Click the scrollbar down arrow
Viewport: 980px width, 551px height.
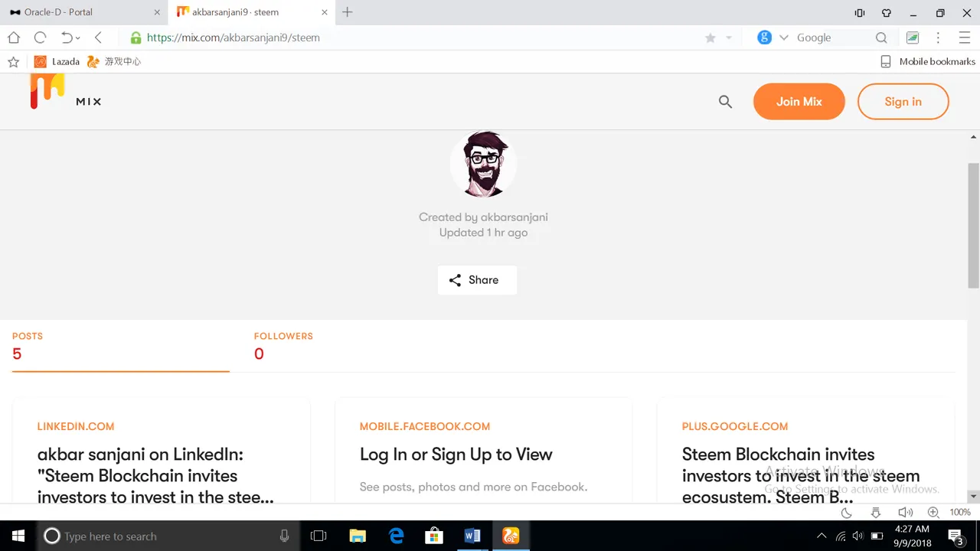coord(973,497)
